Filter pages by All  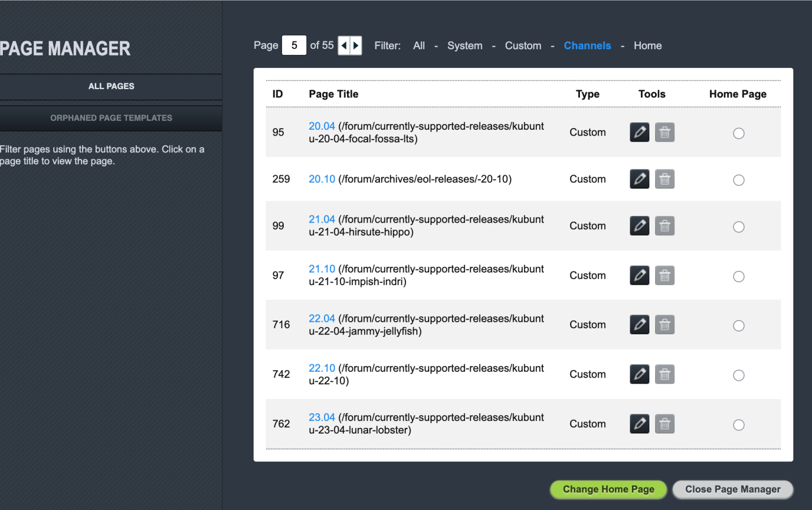[x=419, y=46]
